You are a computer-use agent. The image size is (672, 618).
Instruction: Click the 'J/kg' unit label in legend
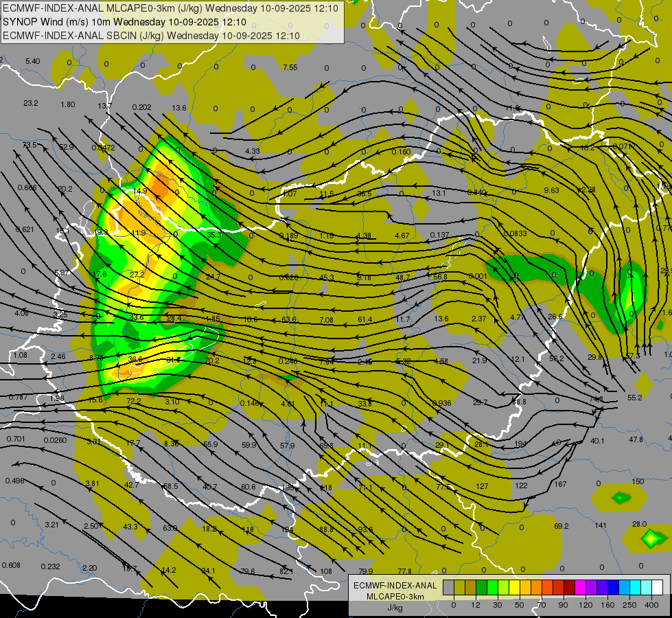395,608
